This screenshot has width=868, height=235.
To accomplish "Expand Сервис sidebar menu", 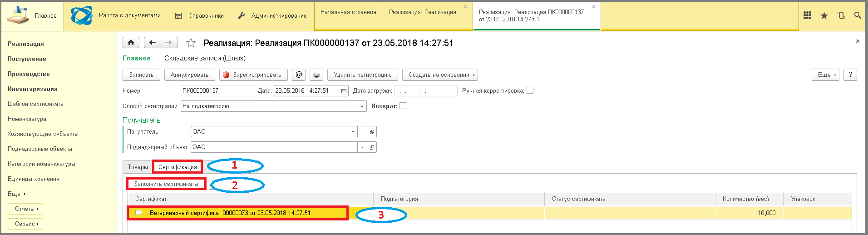I will pyautogui.click(x=25, y=224).
